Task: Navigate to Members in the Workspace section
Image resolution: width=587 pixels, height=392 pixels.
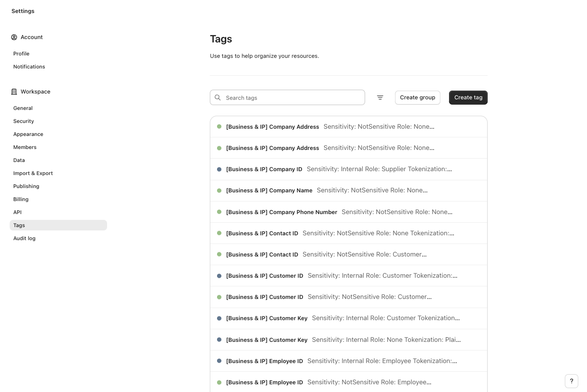Action: click(25, 147)
